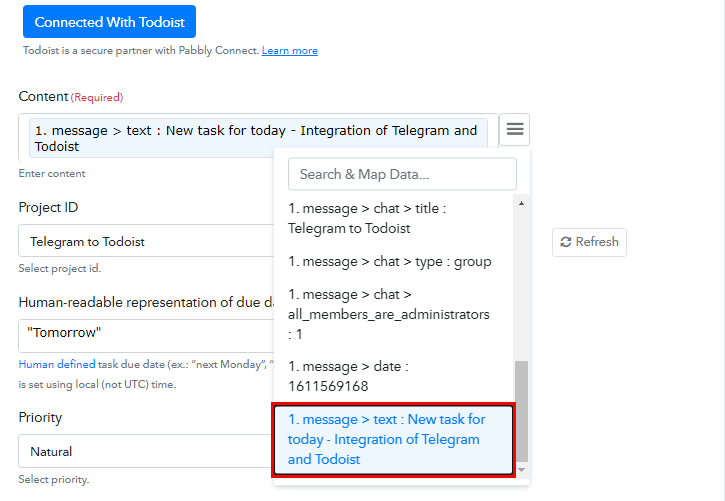This screenshot has height=501, width=725.
Task: Open the Project ID dropdown
Action: (146, 241)
